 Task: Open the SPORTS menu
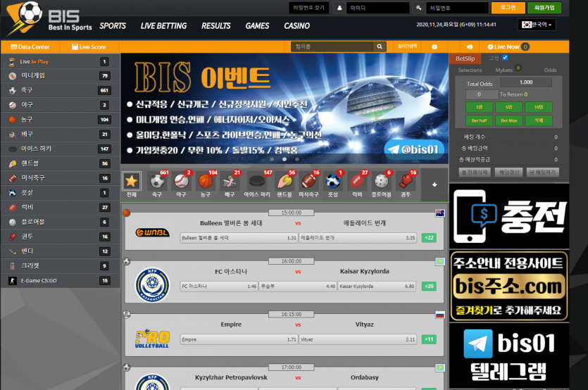point(113,26)
